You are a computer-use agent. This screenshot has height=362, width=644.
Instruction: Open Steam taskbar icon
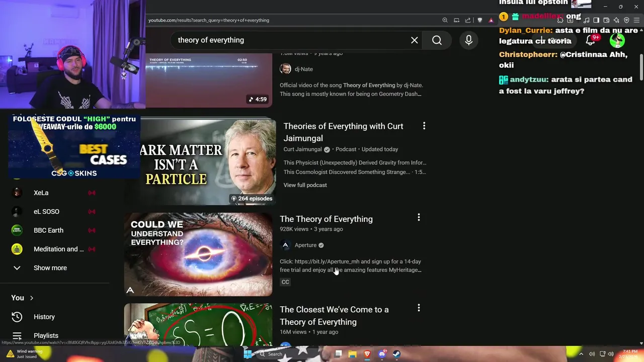pyautogui.click(x=396, y=354)
